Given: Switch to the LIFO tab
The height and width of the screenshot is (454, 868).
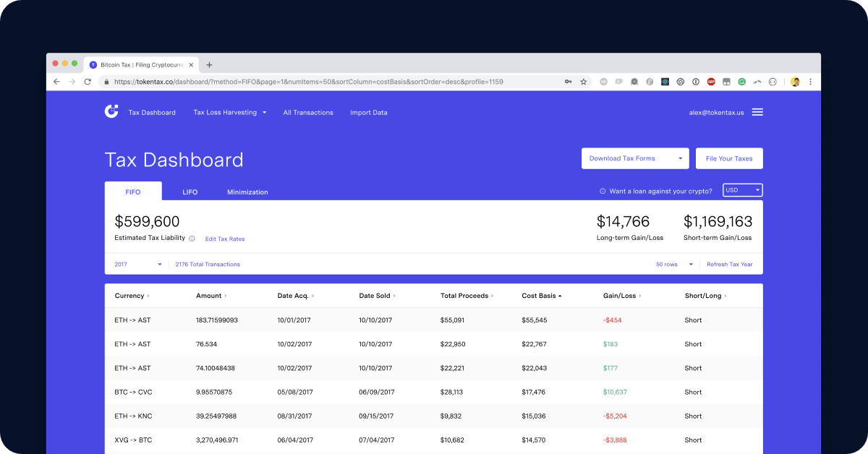Looking at the screenshot, I should [x=190, y=192].
